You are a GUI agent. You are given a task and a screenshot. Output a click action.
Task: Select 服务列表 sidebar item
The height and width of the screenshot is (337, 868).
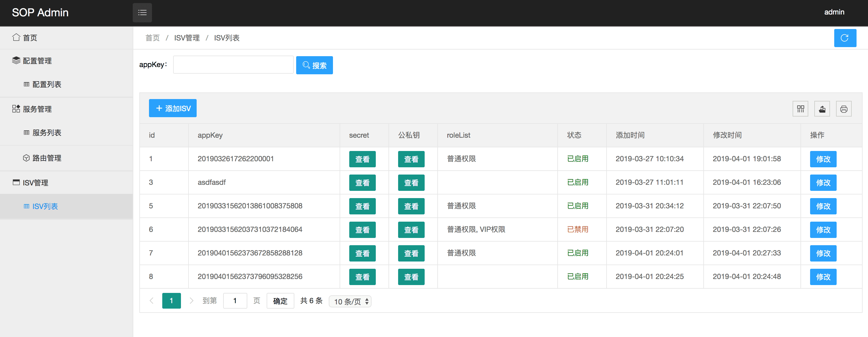click(46, 133)
